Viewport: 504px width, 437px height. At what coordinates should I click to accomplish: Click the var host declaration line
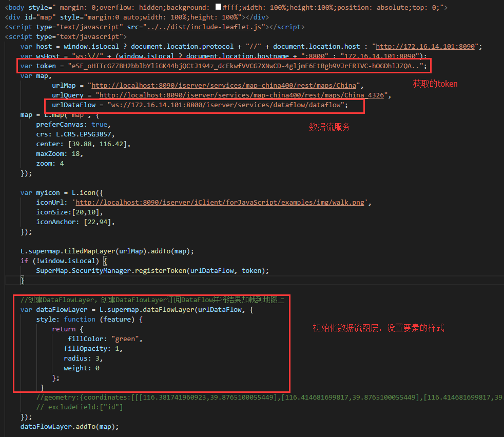251,47
